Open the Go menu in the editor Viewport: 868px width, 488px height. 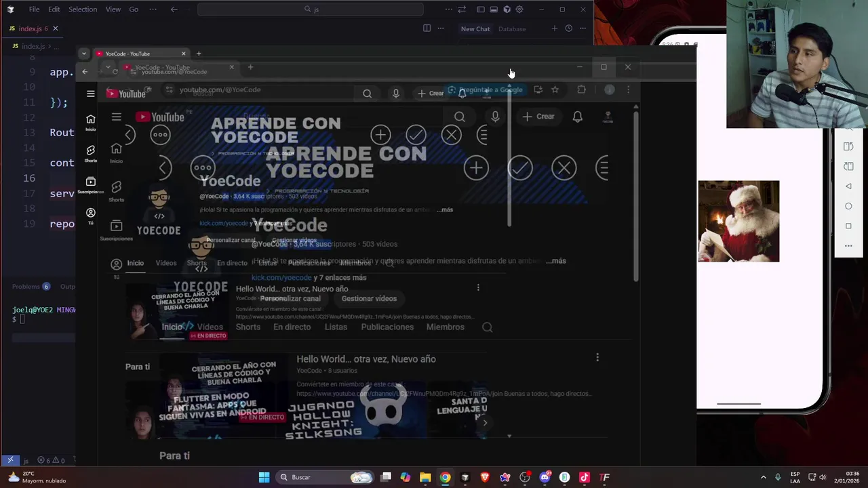pyautogui.click(x=134, y=9)
